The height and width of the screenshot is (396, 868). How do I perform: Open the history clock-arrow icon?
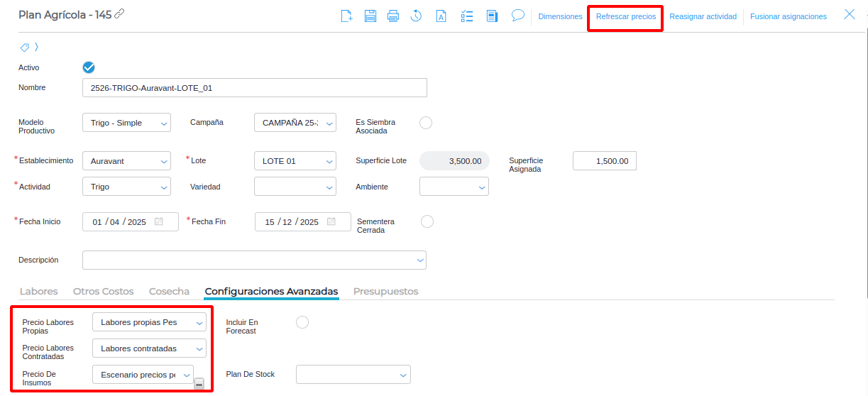point(417,16)
